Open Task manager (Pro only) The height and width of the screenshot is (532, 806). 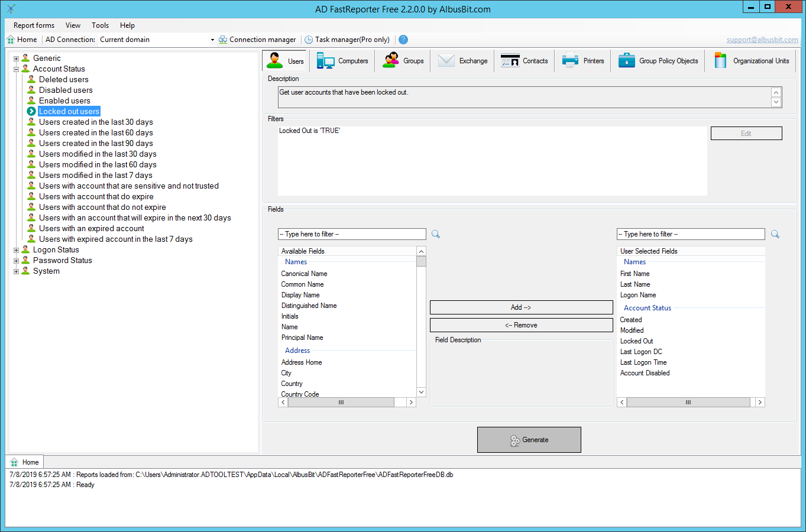[347, 40]
